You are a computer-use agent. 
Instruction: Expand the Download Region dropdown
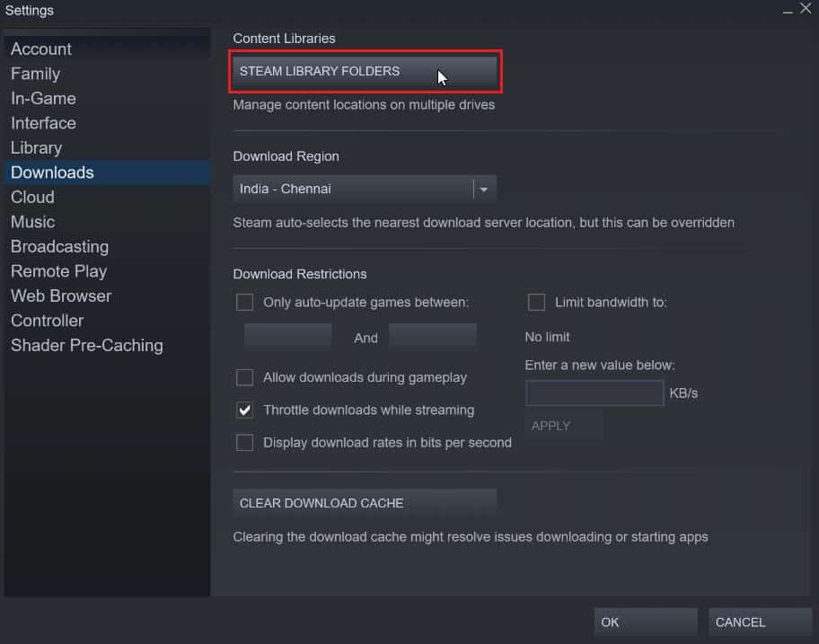483,189
